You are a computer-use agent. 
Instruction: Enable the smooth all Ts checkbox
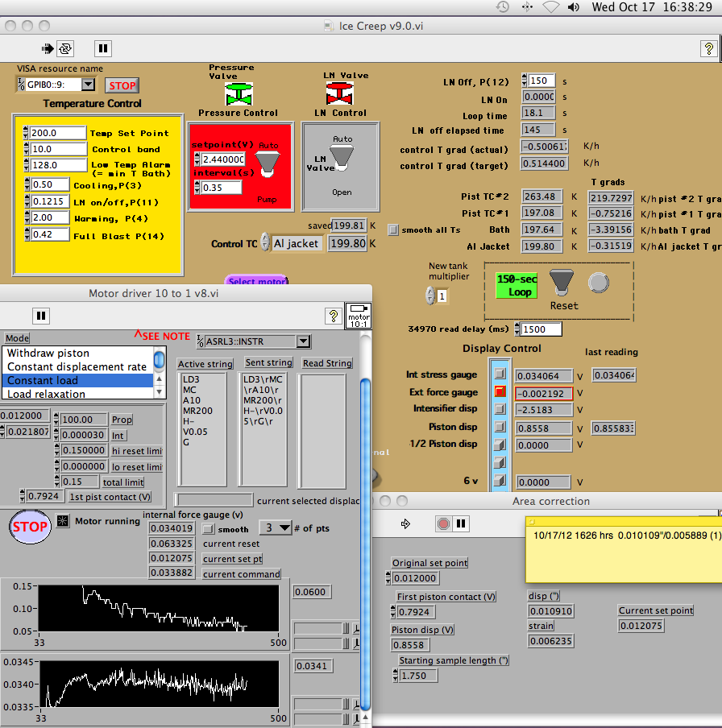[393, 230]
